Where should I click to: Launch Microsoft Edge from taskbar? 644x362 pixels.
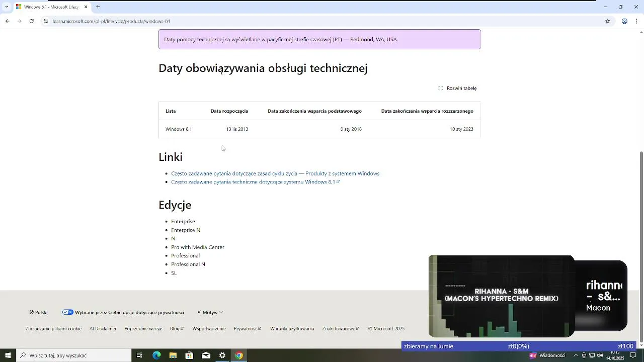tap(156, 355)
